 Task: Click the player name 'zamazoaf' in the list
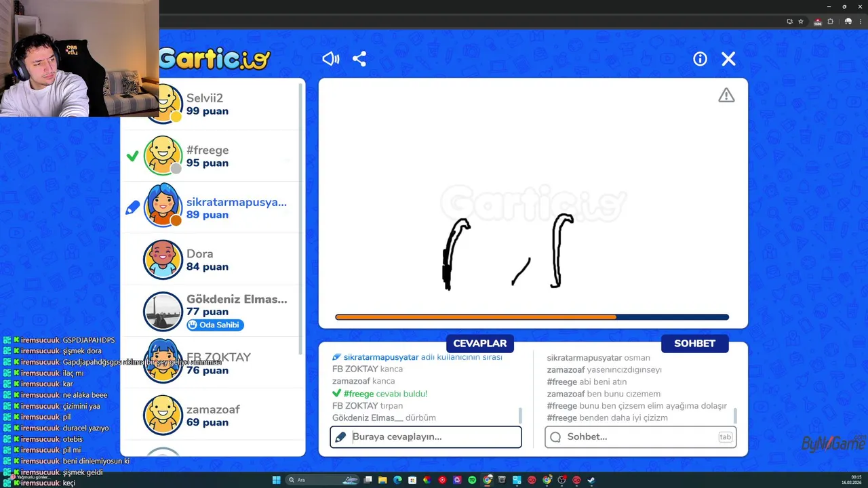pyautogui.click(x=213, y=409)
